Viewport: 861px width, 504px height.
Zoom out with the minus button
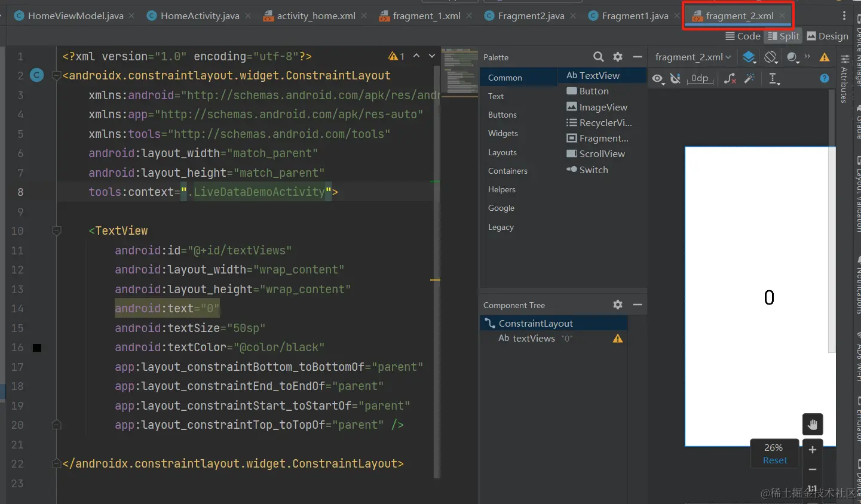pyautogui.click(x=813, y=469)
